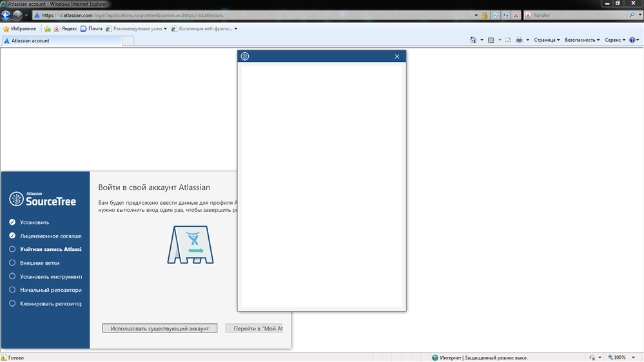Screen dimensions: 644x362
Task: Open the Страница menu
Action: tap(547, 40)
